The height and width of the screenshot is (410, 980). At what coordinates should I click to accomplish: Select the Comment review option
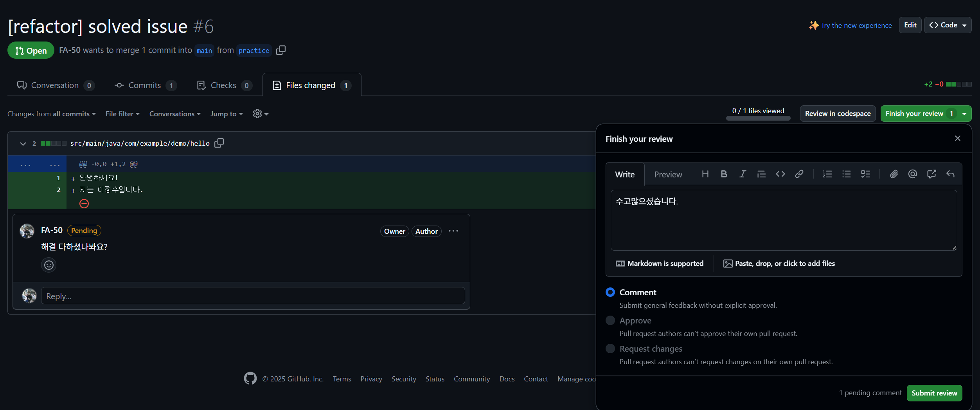(x=610, y=292)
